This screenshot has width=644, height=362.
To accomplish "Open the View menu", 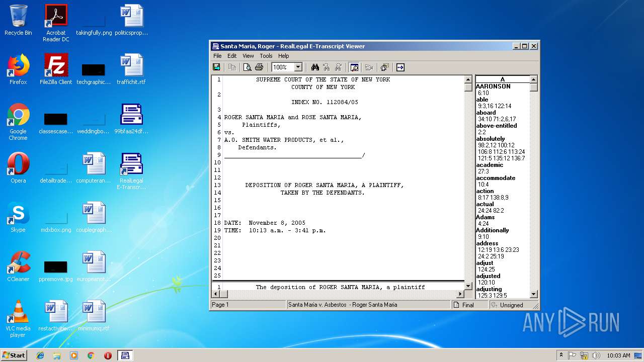I will (249, 56).
